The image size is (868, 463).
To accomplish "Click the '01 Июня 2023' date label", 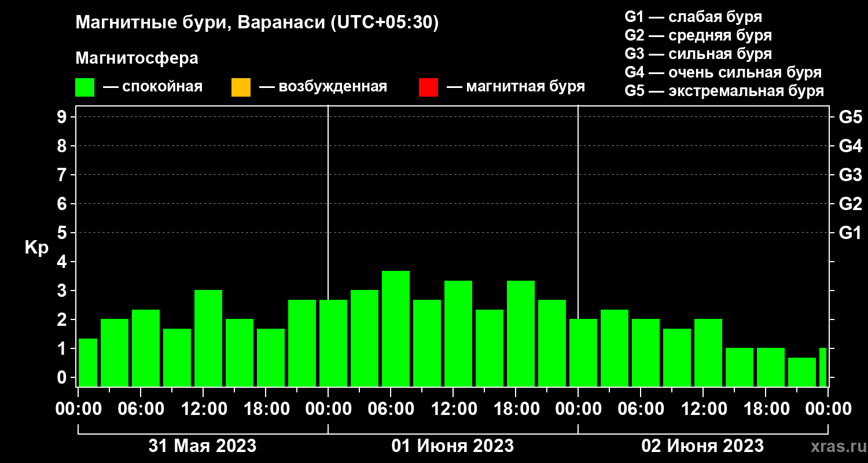I will pos(453,446).
